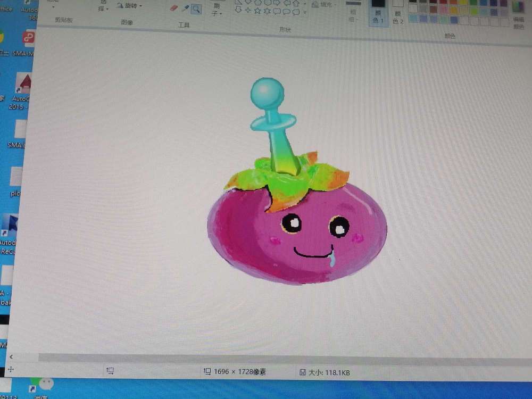532x399 pixels.
Task: Pick the Color picker eyedropper tool
Action: tap(185, 8)
